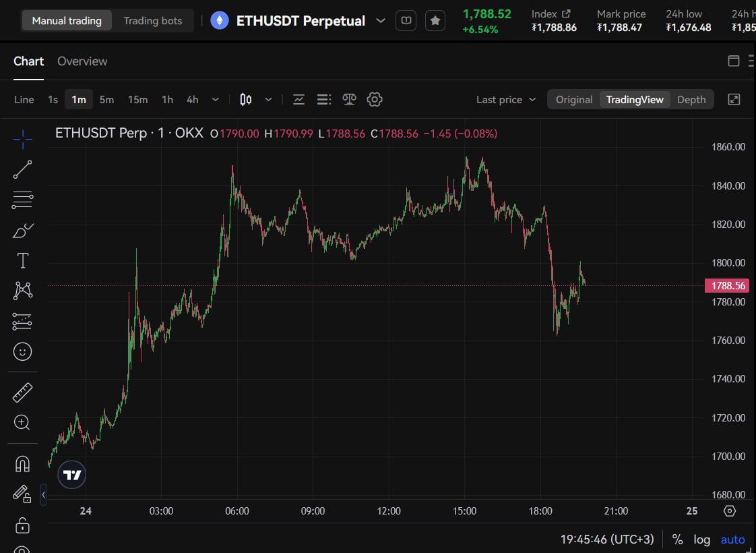Toggle stay in drawing mode
This screenshot has width=756, height=553.
click(x=22, y=494)
